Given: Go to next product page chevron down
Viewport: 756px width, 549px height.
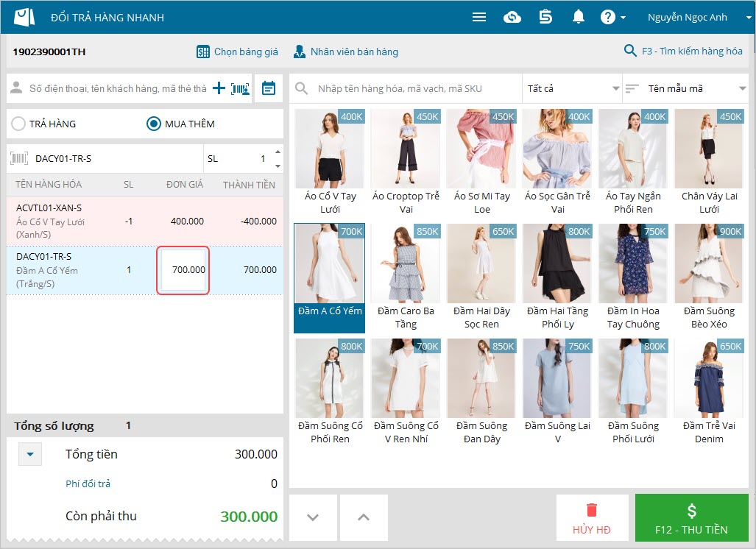Looking at the screenshot, I should click(313, 517).
